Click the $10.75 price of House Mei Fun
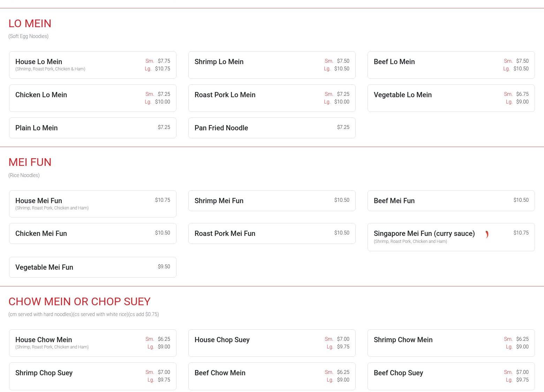This screenshot has width=544, height=392. [x=163, y=200]
